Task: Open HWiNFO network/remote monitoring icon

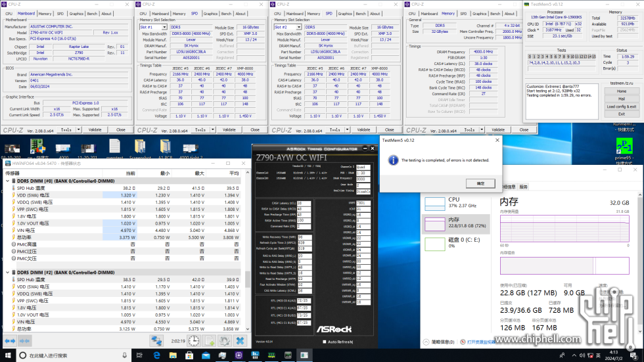Action: click(156, 341)
